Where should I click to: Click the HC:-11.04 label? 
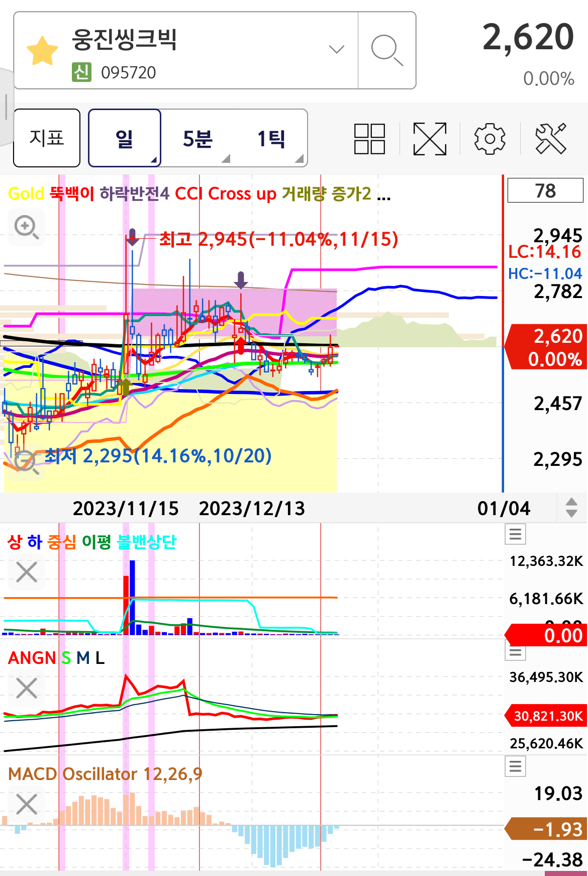point(545,273)
